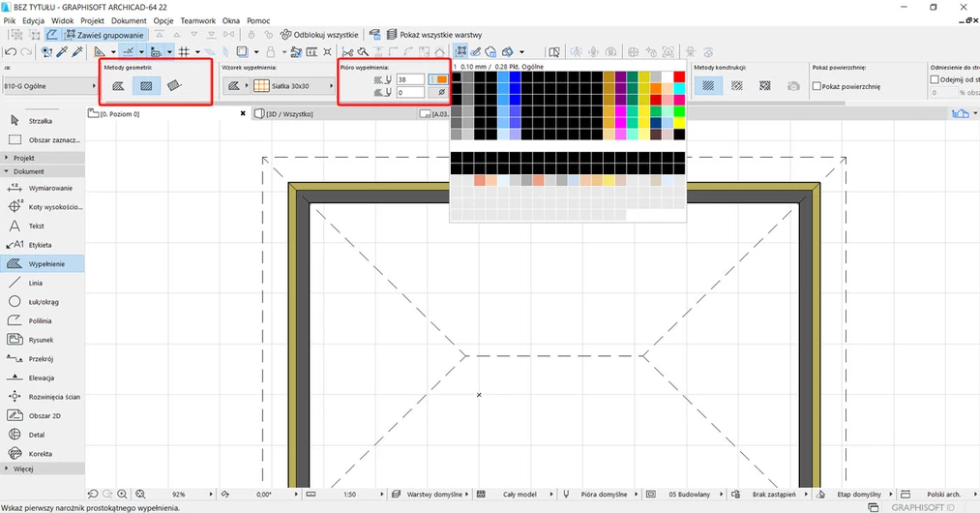Open the Dokument menu
This screenshot has height=513, width=980.
[129, 20]
